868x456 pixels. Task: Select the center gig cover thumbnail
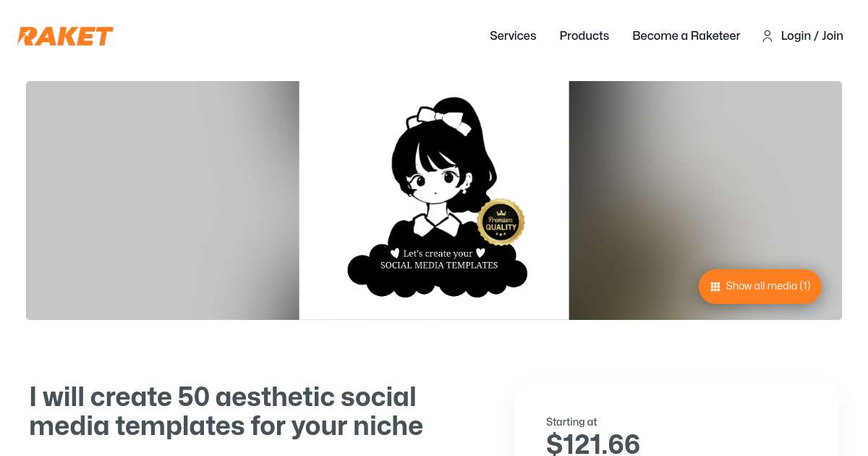point(435,200)
